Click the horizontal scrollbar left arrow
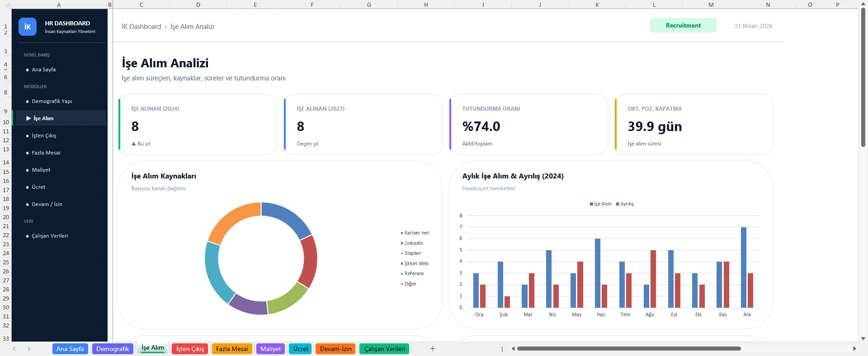 point(513,348)
